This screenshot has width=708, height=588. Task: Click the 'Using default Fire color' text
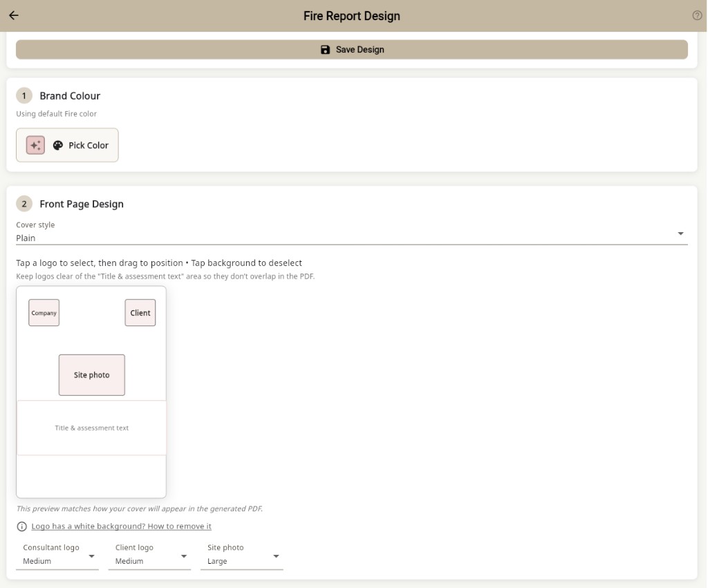pos(57,114)
